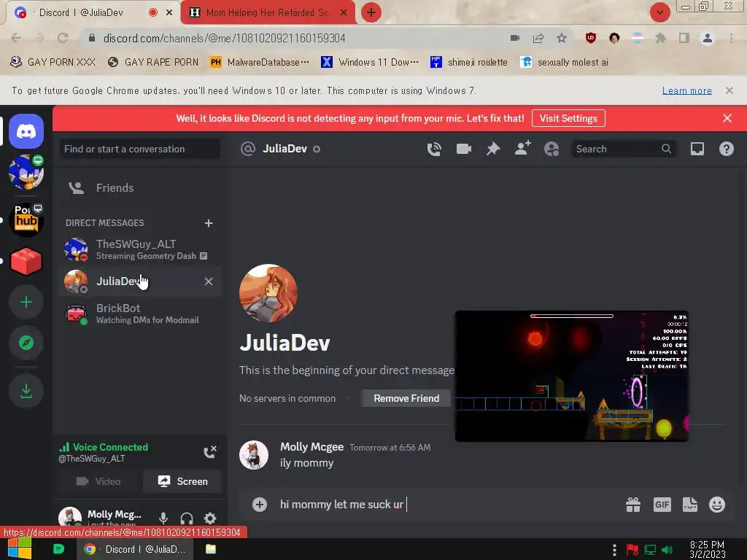Open TheSWGuy_ALT direct message

pos(140,249)
